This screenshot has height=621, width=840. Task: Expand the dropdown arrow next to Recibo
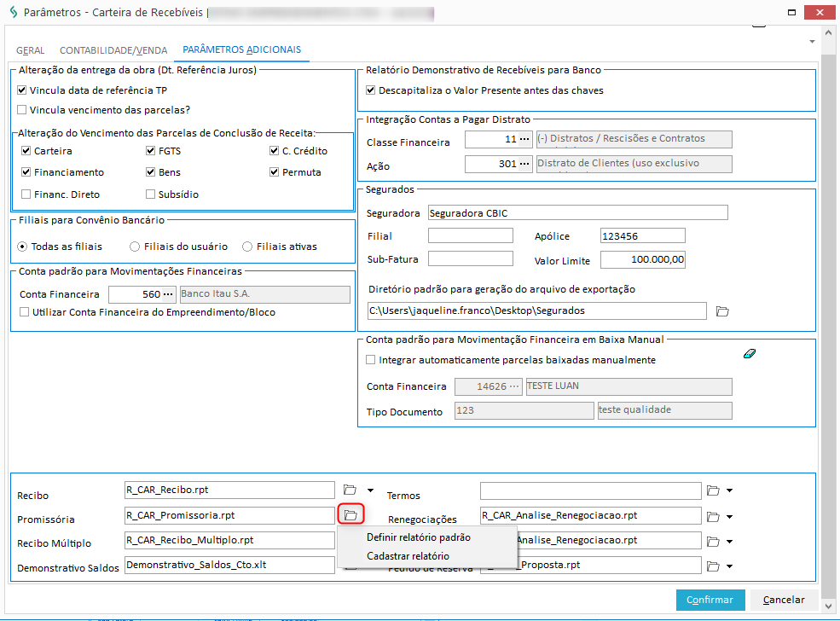tap(370, 490)
